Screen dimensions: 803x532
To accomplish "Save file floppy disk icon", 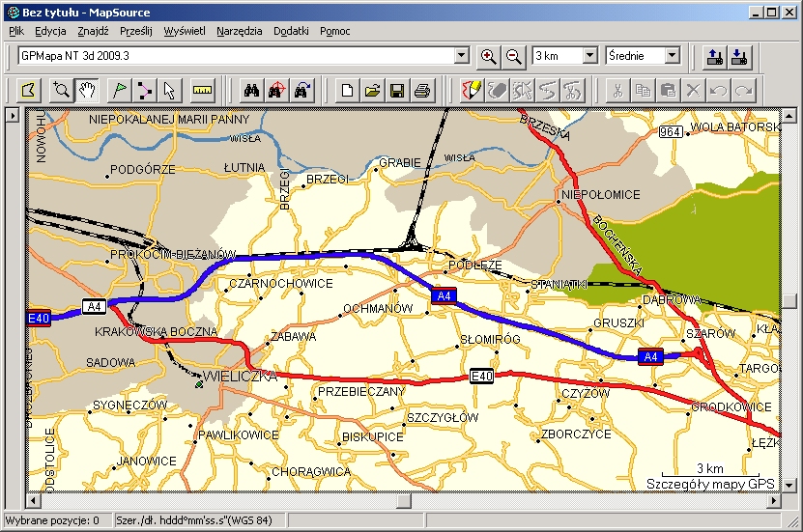I will point(397,91).
